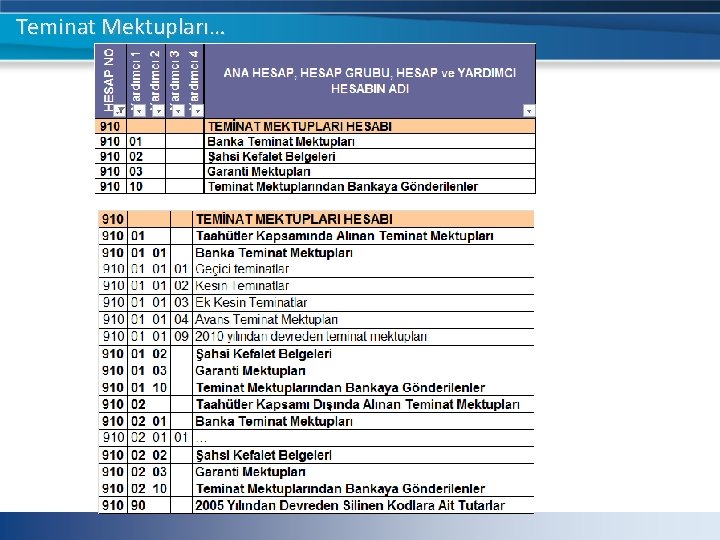The height and width of the screenshot is (540, 720).
Task: Select 'Şahsi Kefalet Belgeleri' in row 910 01 02
Action: (264, 354)
